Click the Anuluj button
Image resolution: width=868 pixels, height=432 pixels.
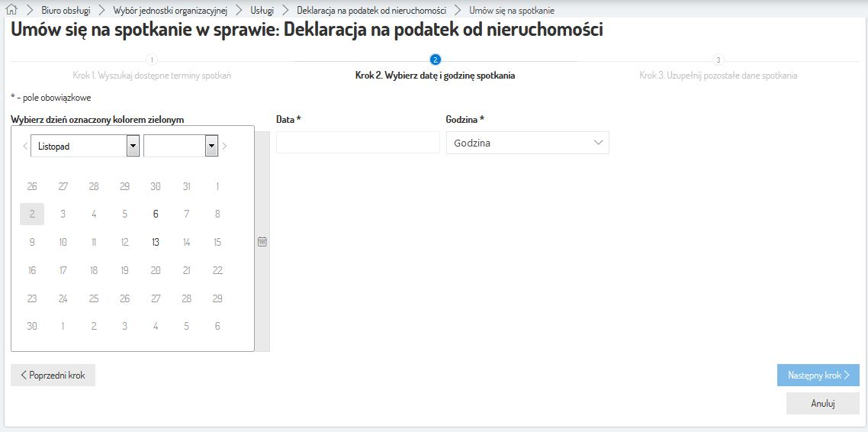[x=822, y=403]
